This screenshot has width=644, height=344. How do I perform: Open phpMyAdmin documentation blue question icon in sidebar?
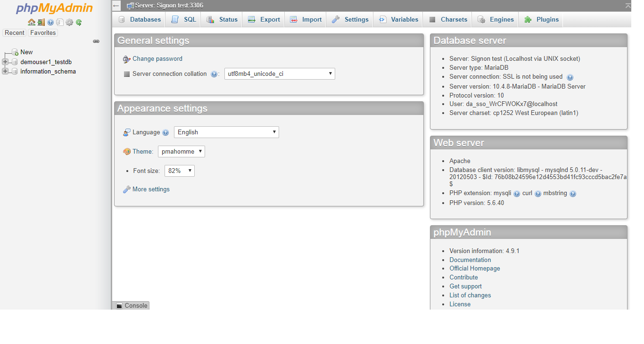[50, 22]
